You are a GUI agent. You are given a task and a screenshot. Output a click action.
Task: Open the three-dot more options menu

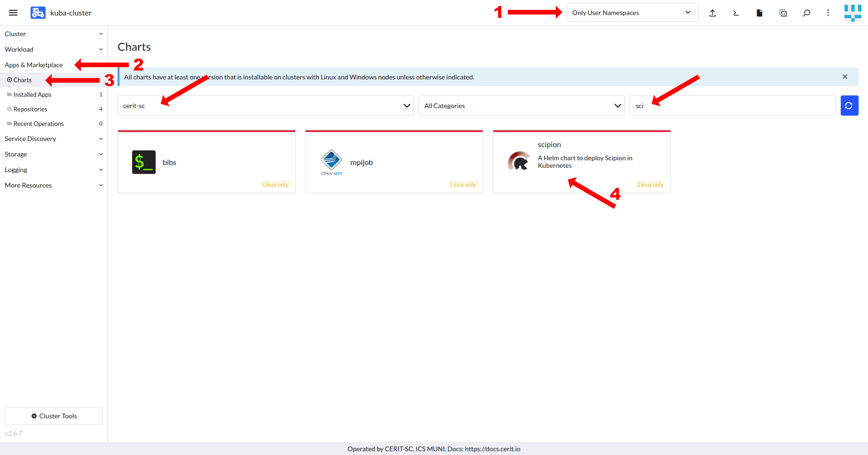click(828, 13)
